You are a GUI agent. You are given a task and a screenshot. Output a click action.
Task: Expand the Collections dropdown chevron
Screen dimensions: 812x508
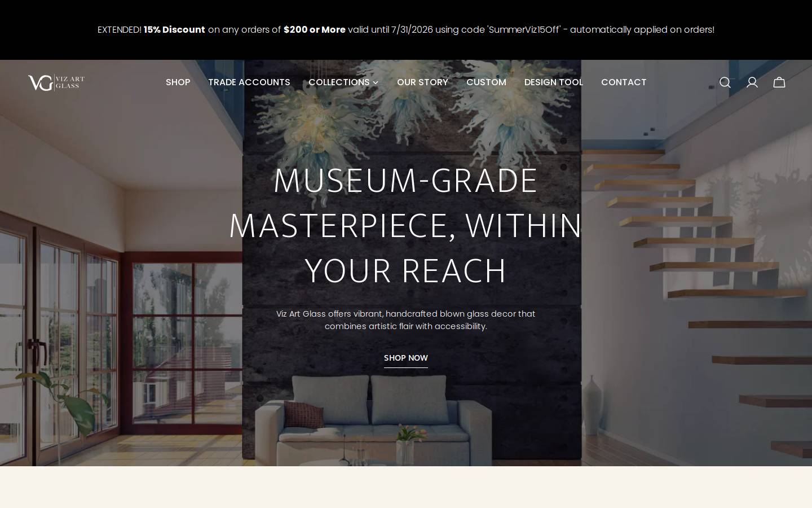(x=376, y=83)
